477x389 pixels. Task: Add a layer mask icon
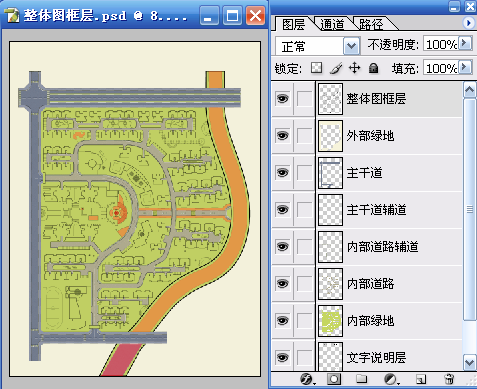click(x=334, y=379)
